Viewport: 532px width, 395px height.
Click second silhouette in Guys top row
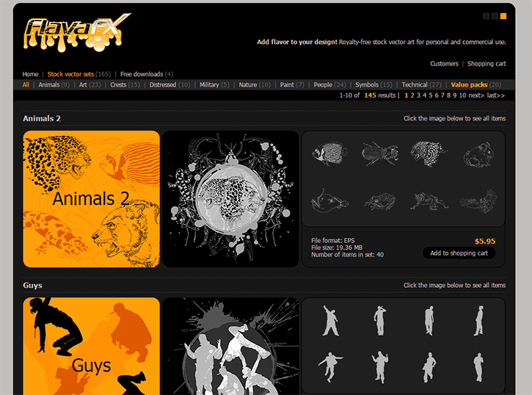pos(379,320)
